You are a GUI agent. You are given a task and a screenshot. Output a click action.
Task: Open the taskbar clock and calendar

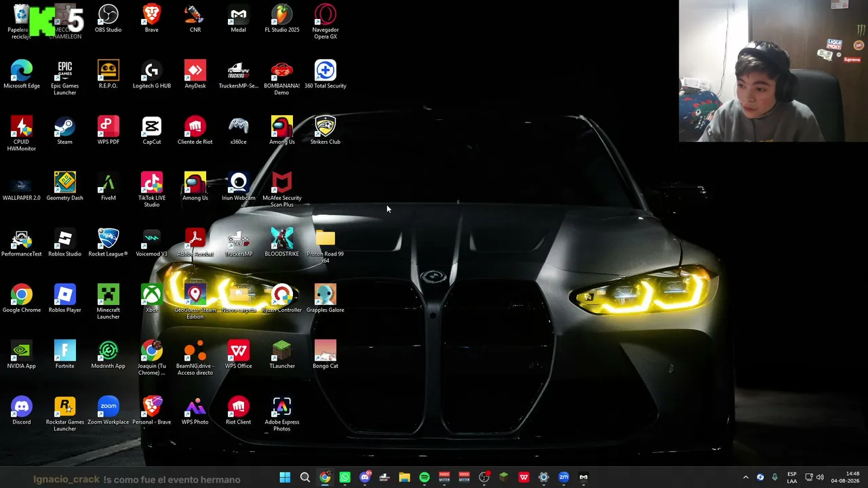(845, 477)
